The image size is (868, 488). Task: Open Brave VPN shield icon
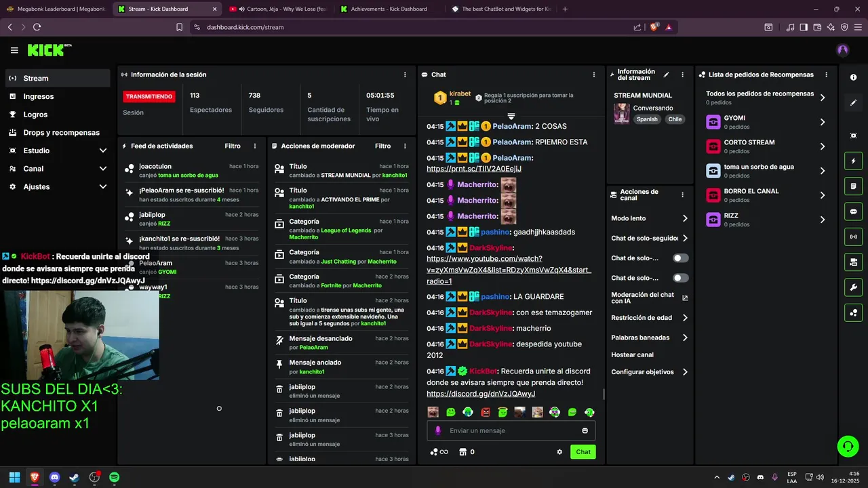845,27
